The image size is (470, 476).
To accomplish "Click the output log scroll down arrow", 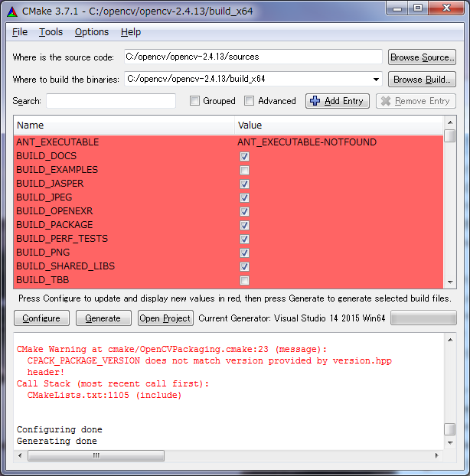I will point(450,442).
